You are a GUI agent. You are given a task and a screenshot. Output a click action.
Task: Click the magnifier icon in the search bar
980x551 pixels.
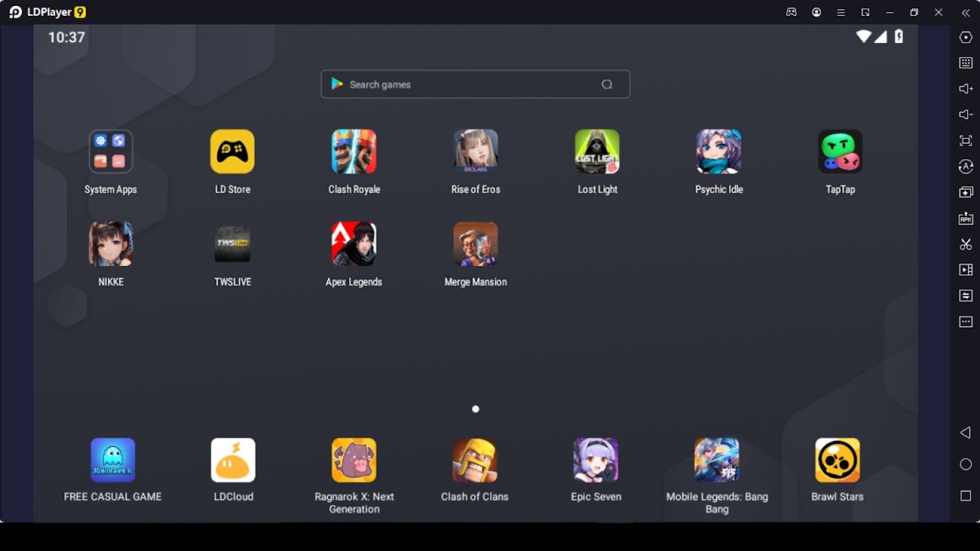click(607, 84)
